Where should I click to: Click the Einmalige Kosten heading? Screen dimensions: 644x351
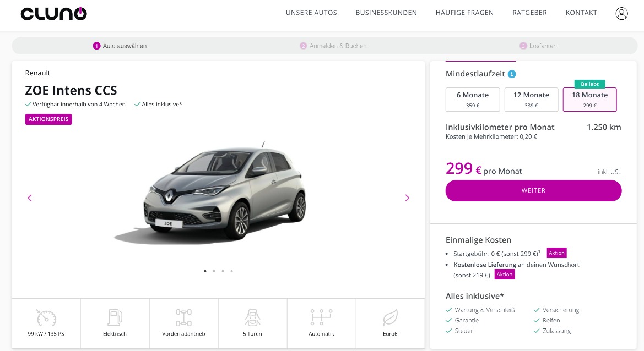point(479,240)
